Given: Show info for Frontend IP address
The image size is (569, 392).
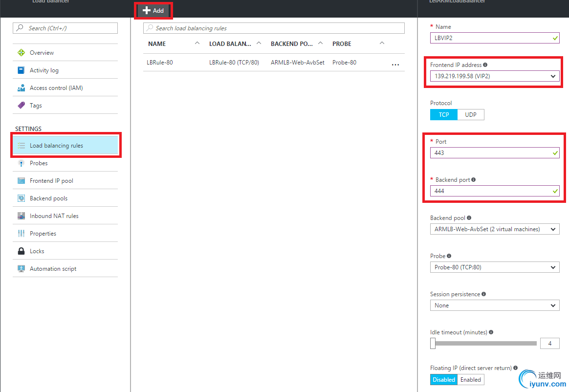Looking at the screenshot, I should (485, 65).
